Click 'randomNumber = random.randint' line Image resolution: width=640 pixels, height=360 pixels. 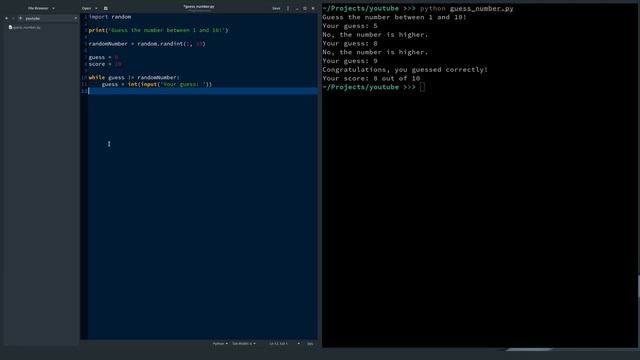point(147,44)
